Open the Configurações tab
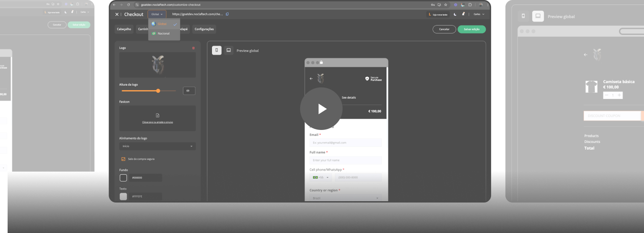Viewport: 644px width, 233px height. [x=204, y=29]
